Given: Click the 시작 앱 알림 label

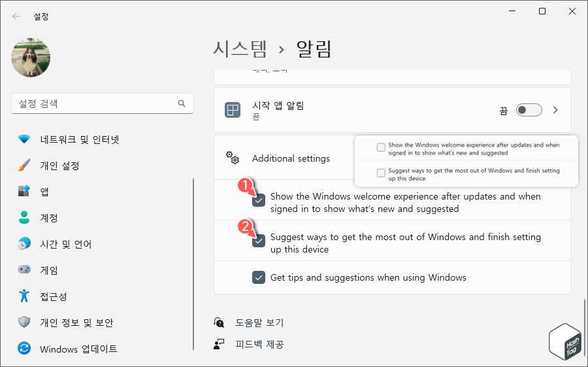Looking at the screenshot, I should click(278, 105).
